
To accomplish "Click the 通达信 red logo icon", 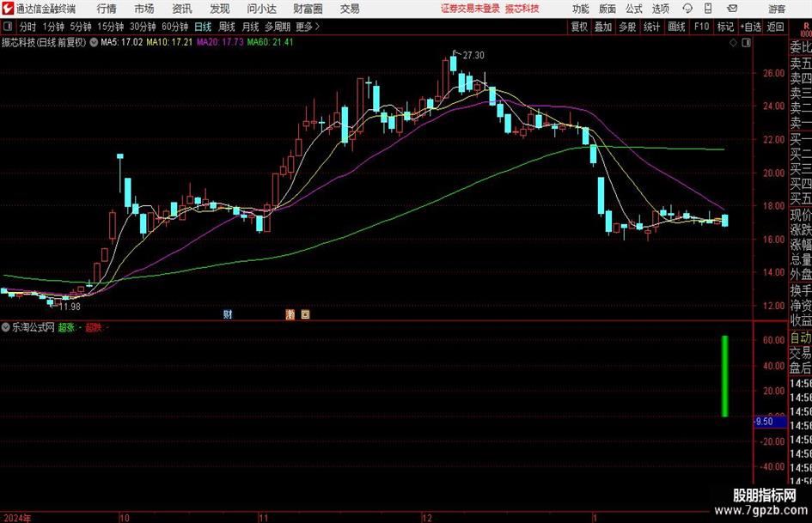I will pyautogui.click(x=9, y=9).
